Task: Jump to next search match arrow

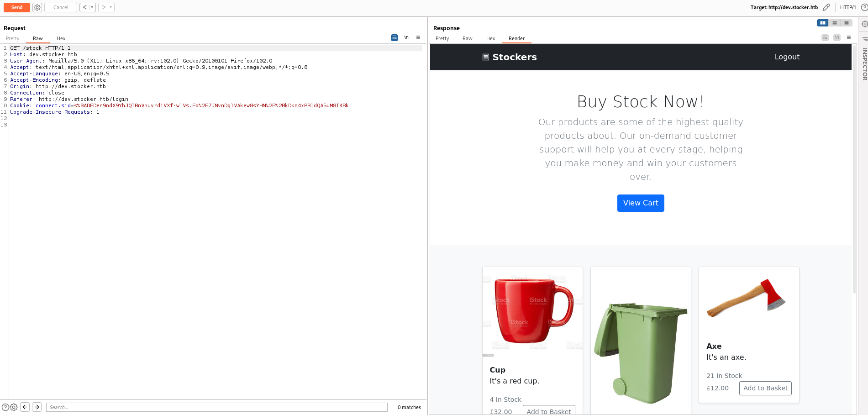Action: (x=37, y=407)
